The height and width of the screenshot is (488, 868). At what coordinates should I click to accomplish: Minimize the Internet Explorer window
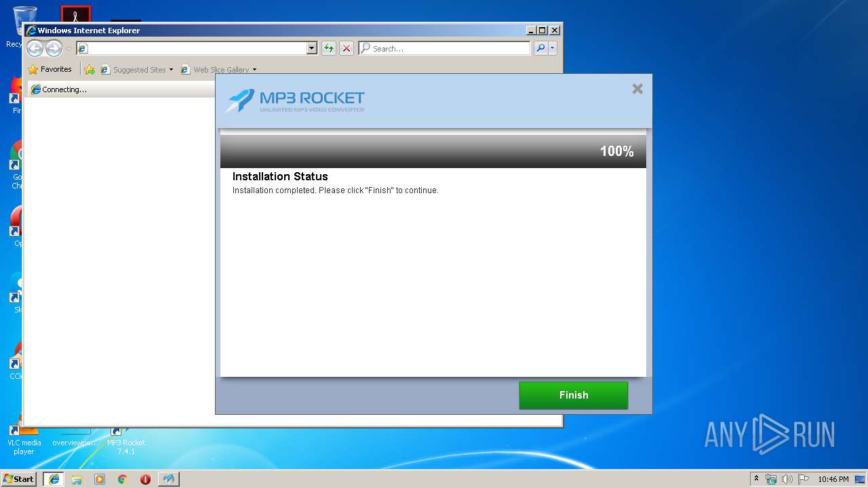(530, 30)
